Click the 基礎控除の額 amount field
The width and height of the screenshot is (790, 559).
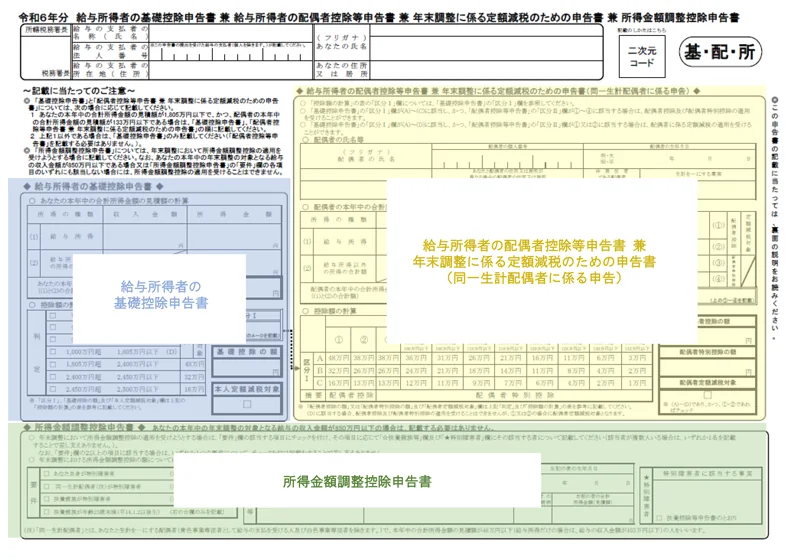[247, 368]
